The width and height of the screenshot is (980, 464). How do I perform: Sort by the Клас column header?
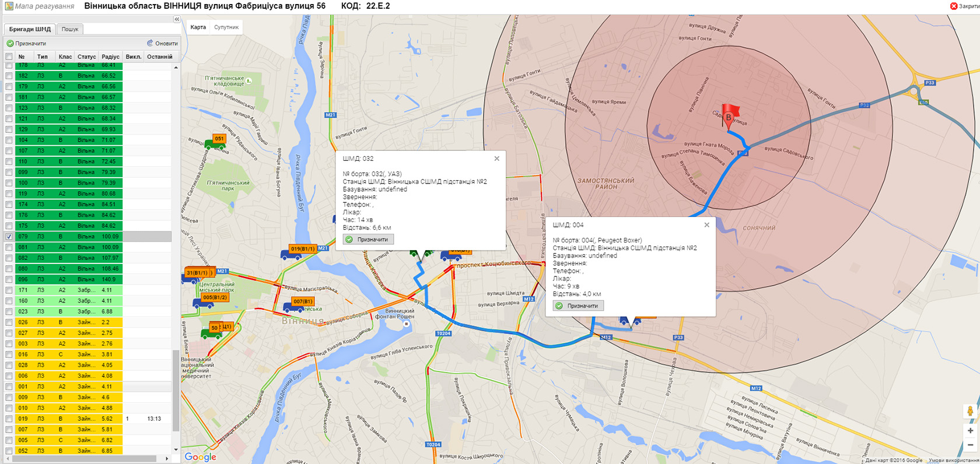(x=65, y=57)
